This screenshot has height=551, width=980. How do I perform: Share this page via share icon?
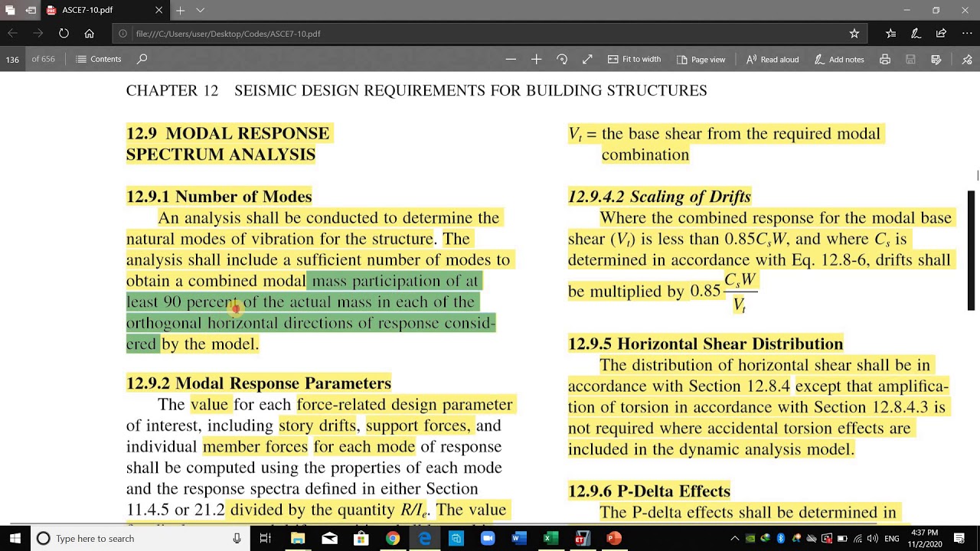(942, 34)
